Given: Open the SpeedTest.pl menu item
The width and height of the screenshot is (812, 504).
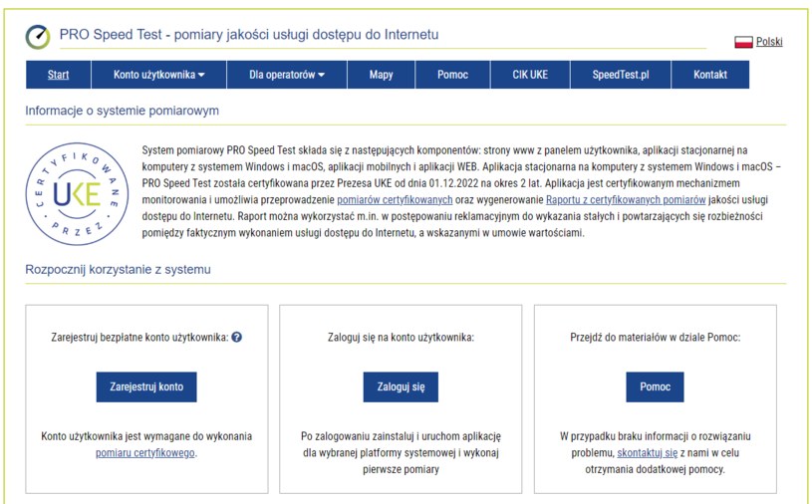Looking at the screenshot, I should 621,75.
